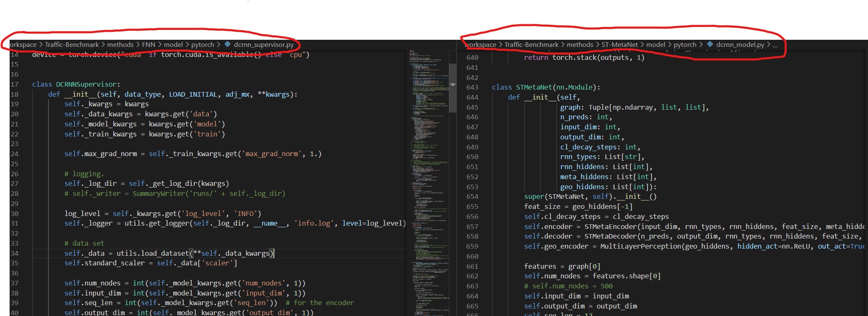Viewport: 868px width, 316px height.
Task: Open Traffic-Benchmark breadcrumb in the right editor
Action: point(531,44)
